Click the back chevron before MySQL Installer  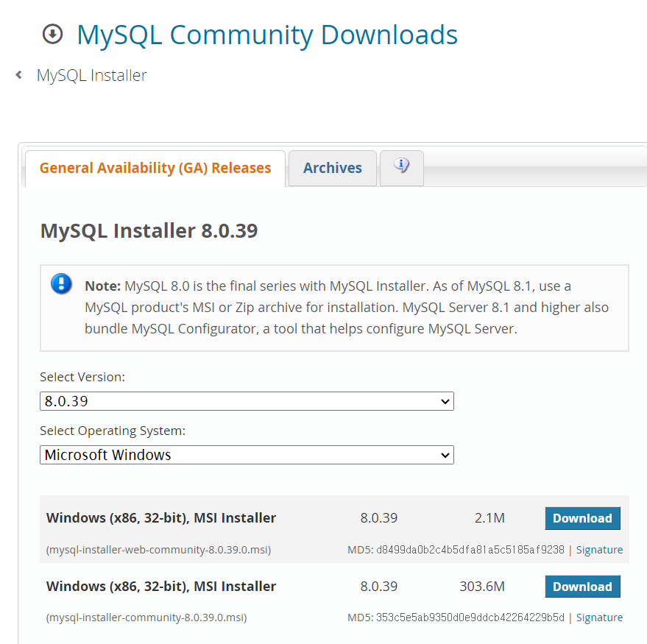(18, 74)
